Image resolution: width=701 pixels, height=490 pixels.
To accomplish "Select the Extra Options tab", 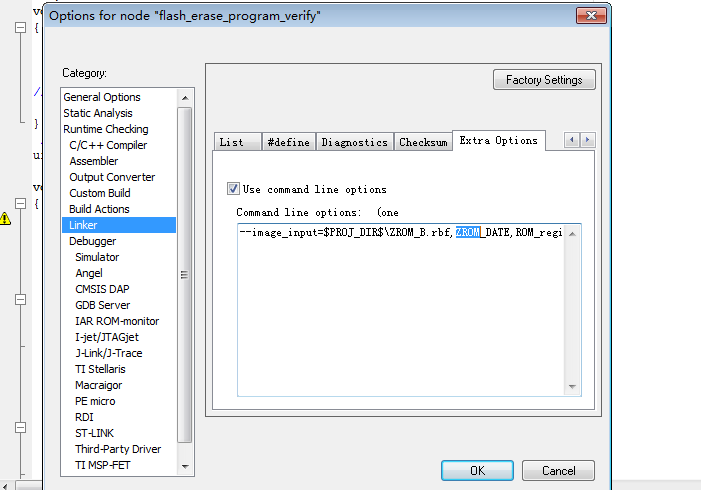I will click(x=498, y=141).
